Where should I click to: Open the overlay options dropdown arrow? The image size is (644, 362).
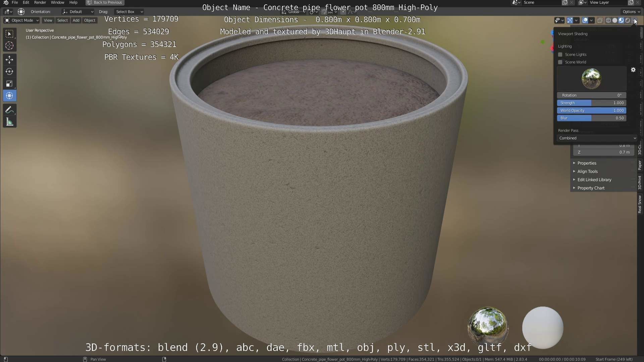(x=591, y=20)
